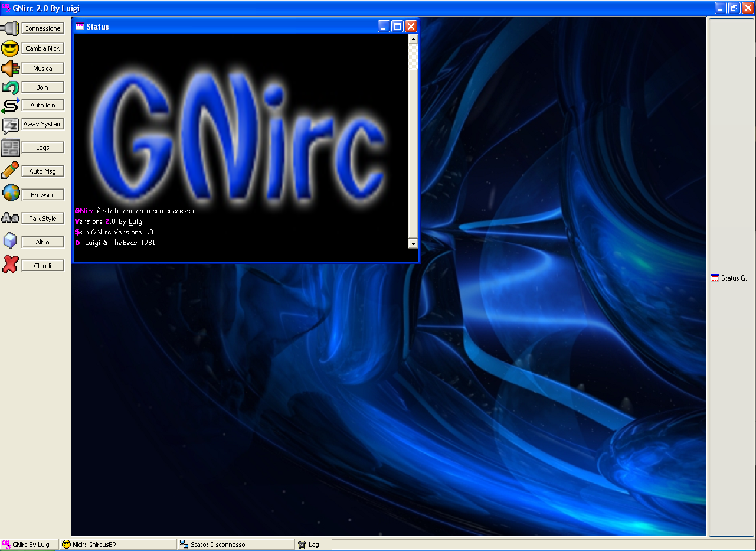The image size is (756, 551).
Task: Click the pencil icon for Auto Msg
Action: [x=10, y=171]
